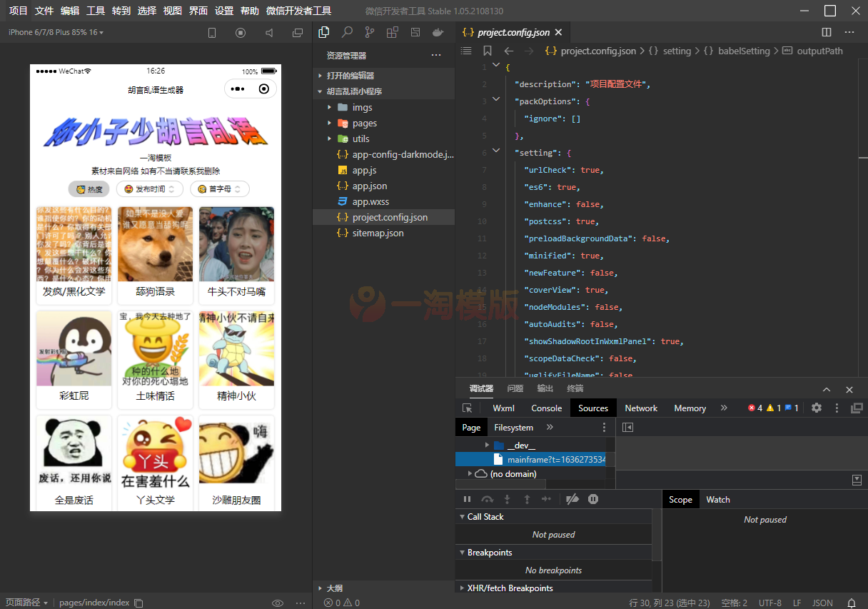Switch to the Console tab
Image resolution: width=868 pixels, height=609 pixels.
click(x=546, y=408)
